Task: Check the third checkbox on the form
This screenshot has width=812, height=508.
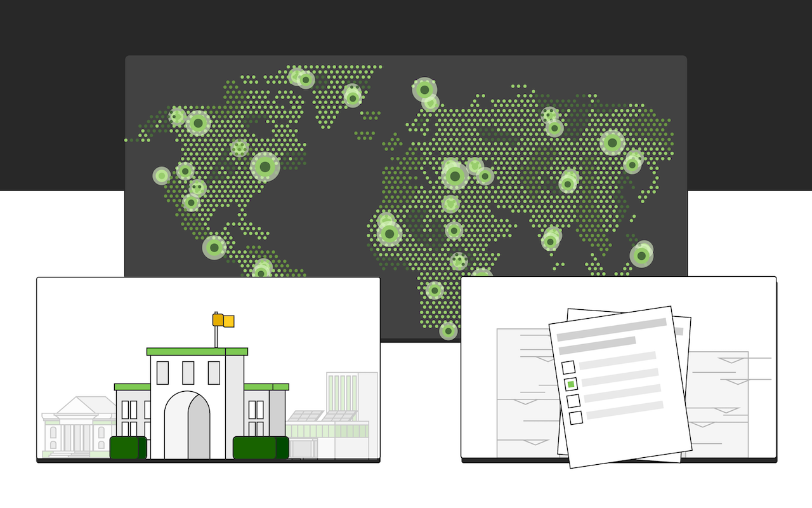Action: pos(573,401)
